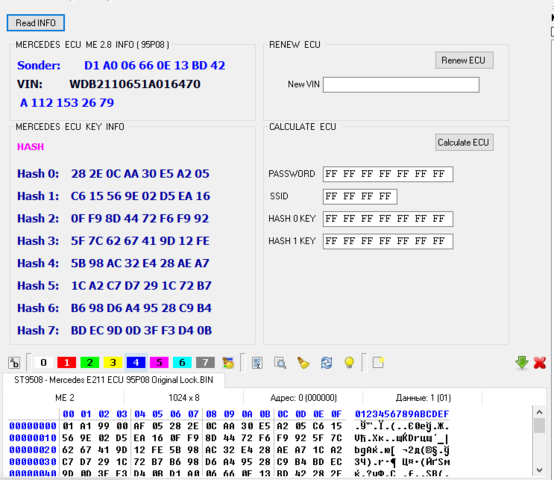Select the Hash 6 value B6 98 D6 A4 95 28 C9 B4
The image size is (554, 480).
141,308
